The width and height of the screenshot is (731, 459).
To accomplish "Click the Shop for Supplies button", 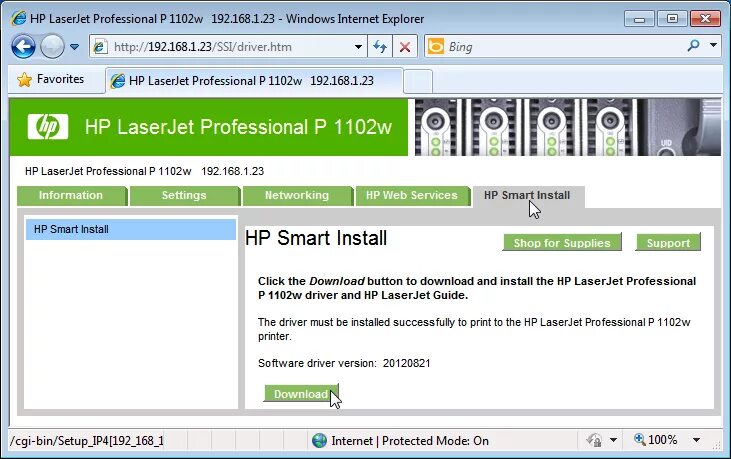I will (x=562, y=243).
